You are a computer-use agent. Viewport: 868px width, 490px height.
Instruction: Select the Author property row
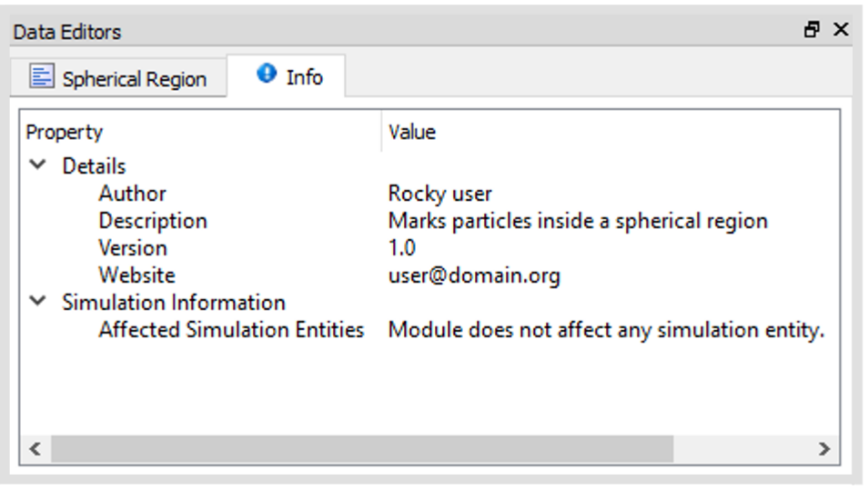[x=429, y=194]
